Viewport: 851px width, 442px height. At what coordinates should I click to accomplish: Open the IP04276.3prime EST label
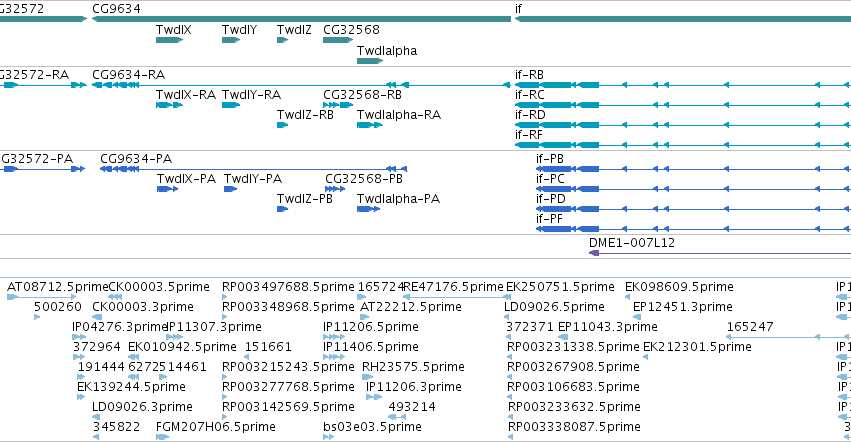119,327
